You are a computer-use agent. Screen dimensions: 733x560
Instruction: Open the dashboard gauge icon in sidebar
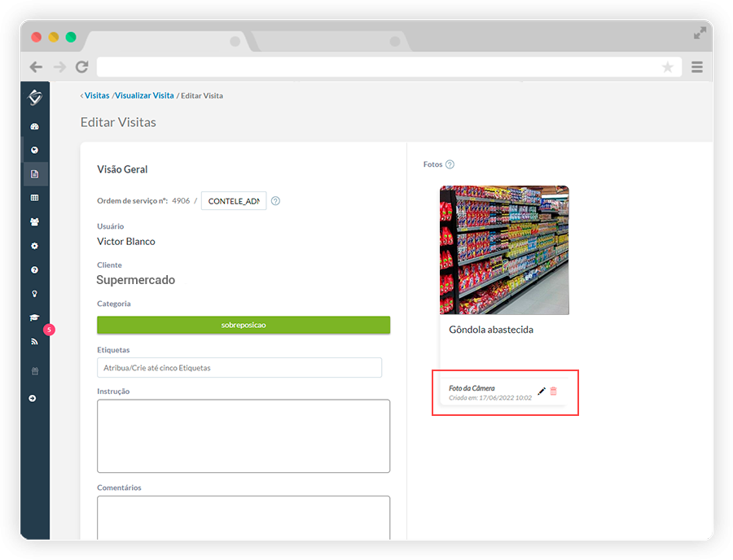tap(34, 126)
